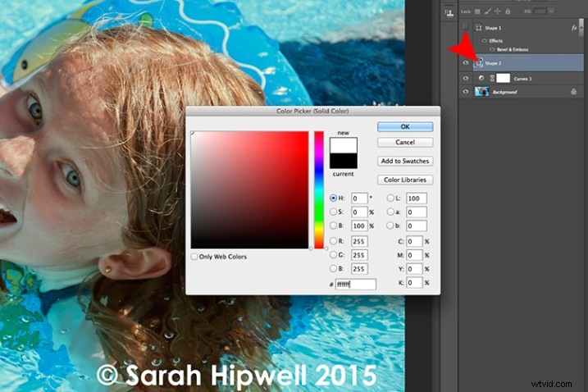
Task: Select the Shape 2 layer name
Action: pos(493,63)
